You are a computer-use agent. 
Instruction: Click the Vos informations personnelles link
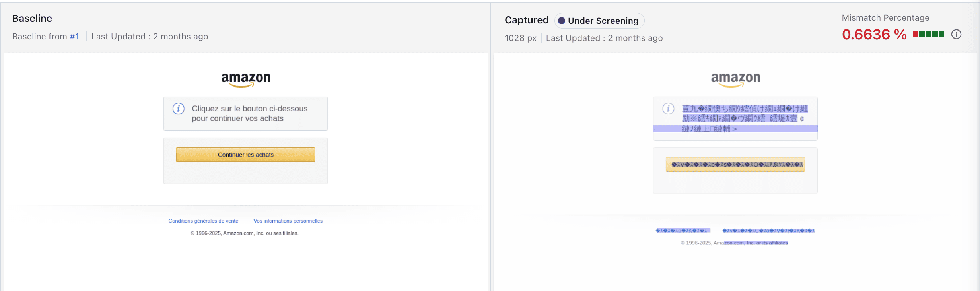point(288,221)
